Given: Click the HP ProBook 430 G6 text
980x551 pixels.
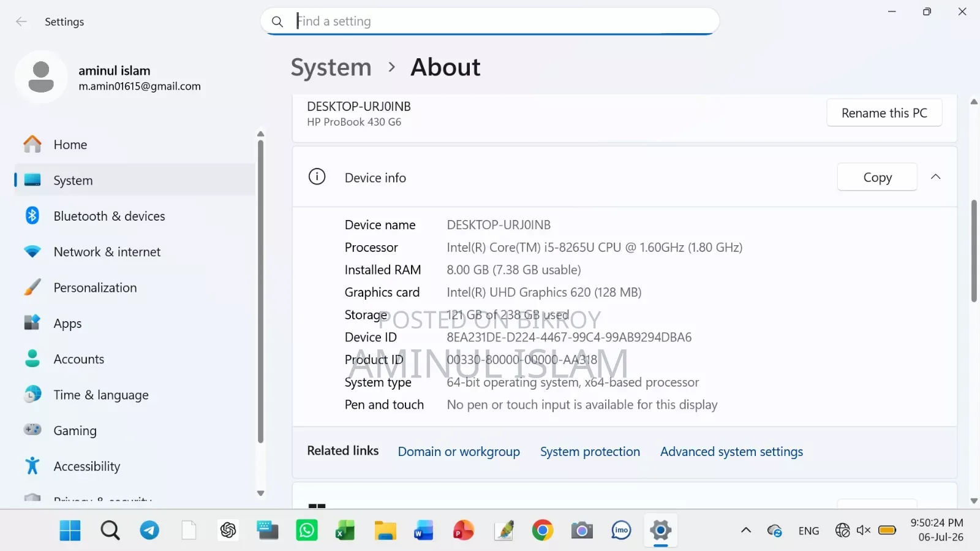Looking at the screenshot, I should [354, 122].
